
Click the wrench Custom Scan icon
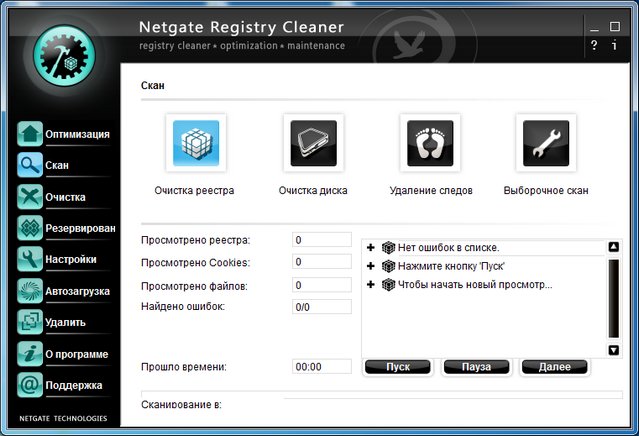pos(546,144)
